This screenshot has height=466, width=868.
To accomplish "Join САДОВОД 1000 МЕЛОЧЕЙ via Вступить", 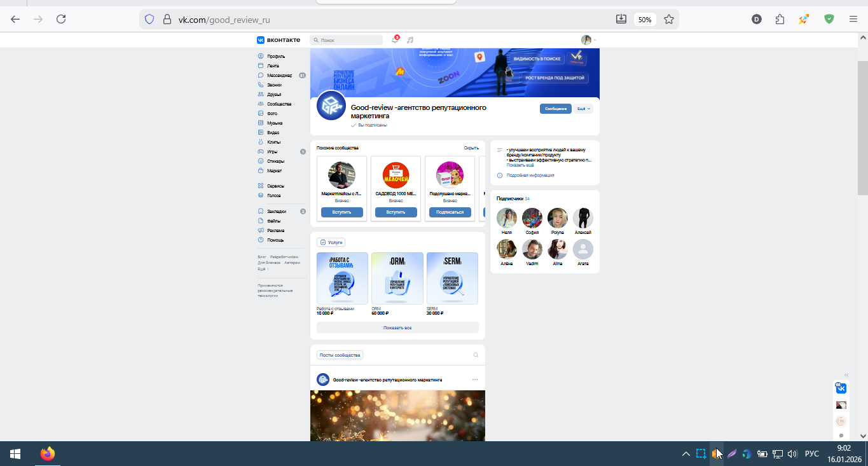I will (396, 212).
